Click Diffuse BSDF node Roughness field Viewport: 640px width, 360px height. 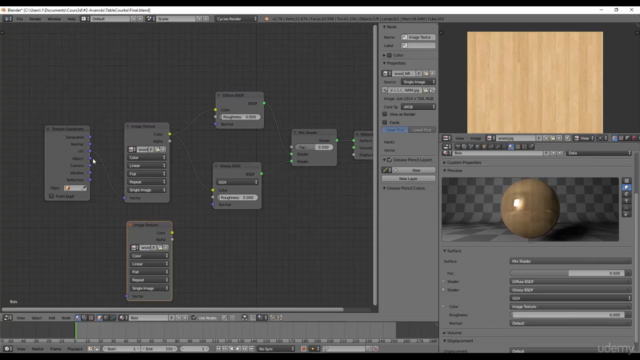click(240, 117)
